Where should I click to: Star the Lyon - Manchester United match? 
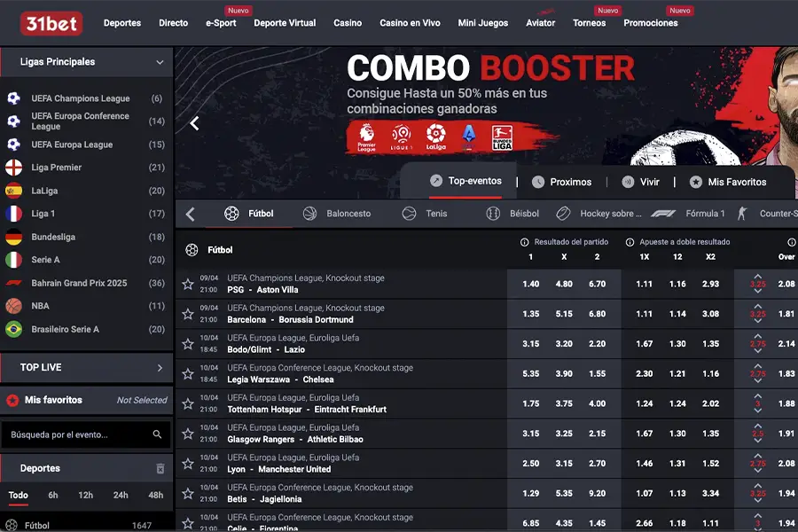188,464
